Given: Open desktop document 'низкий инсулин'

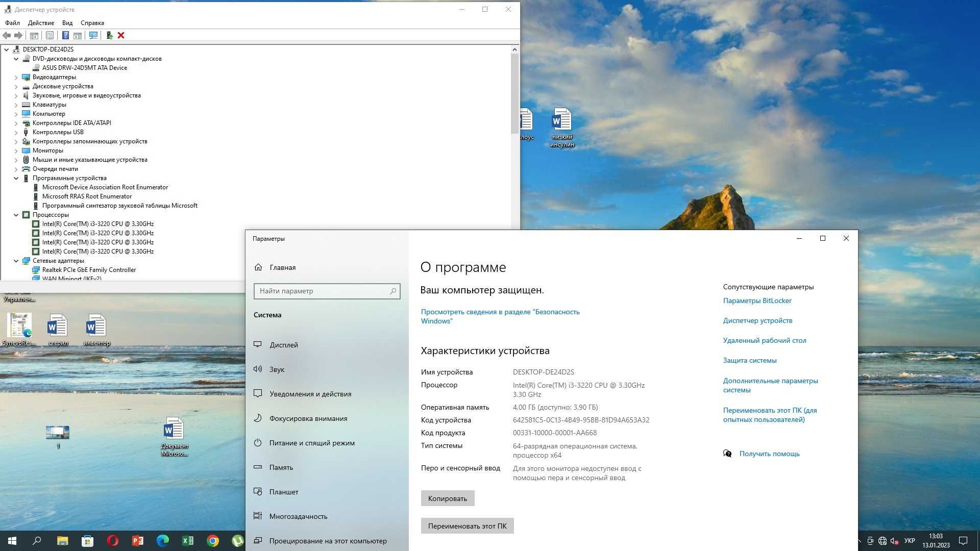Looking at the screenshot, I should pos(562,128).
